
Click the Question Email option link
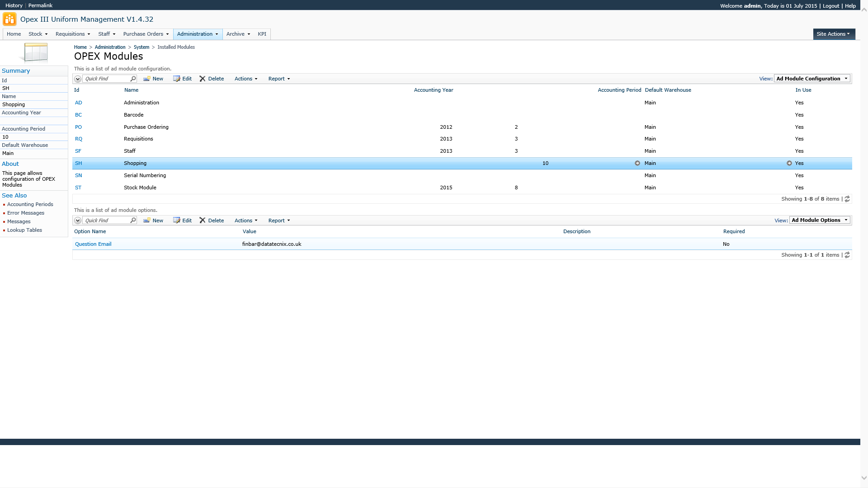pyautogui.click(x=93, y=244)
